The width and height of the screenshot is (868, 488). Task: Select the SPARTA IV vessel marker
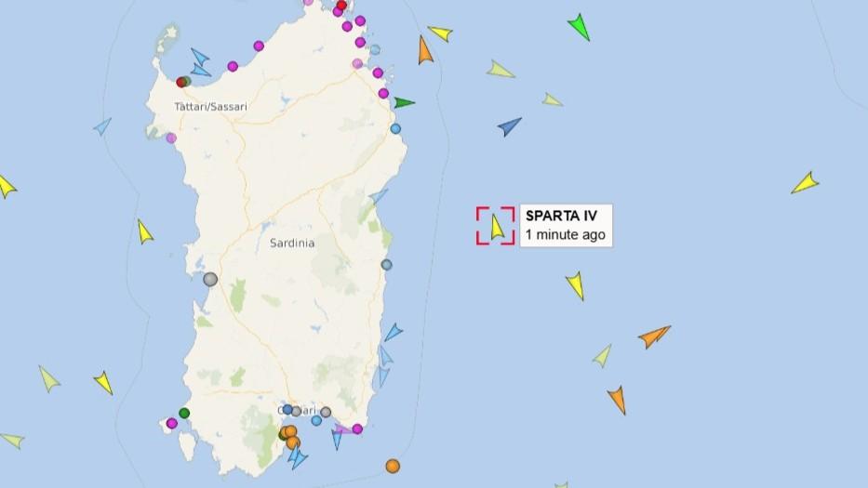click(497, 227)
